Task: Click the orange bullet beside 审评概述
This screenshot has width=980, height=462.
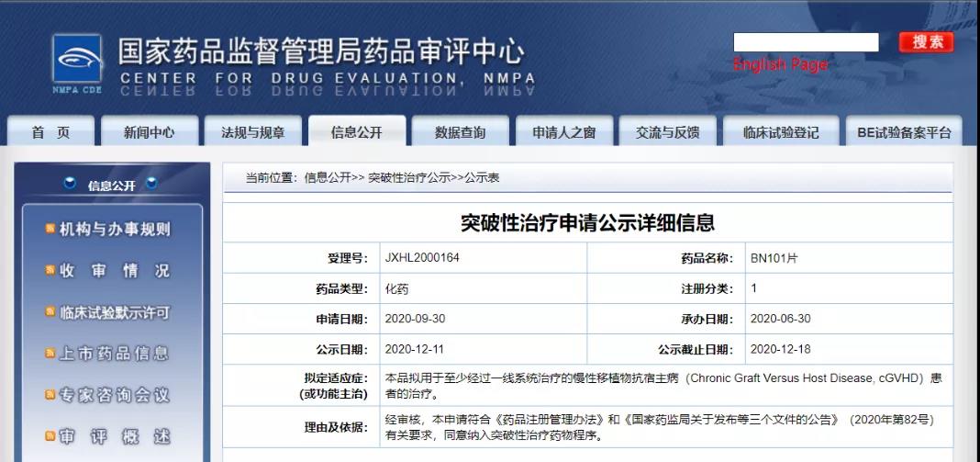Action: click(50, 436)
